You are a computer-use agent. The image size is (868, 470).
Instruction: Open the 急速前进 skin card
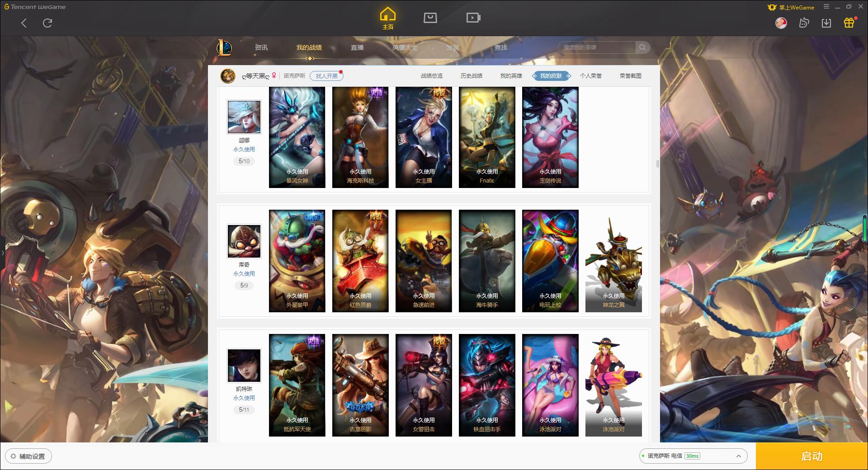click(x=424, y=261)
